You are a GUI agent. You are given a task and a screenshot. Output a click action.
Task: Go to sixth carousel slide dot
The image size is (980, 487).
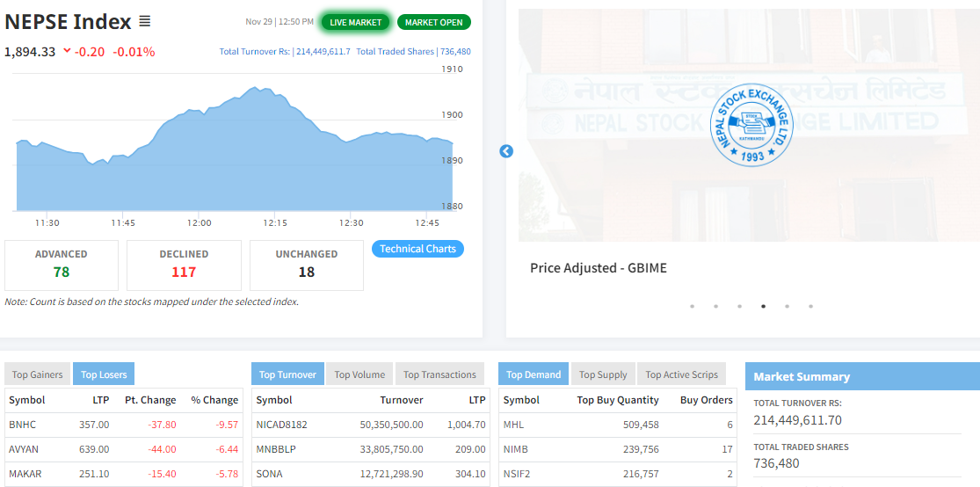810,306
